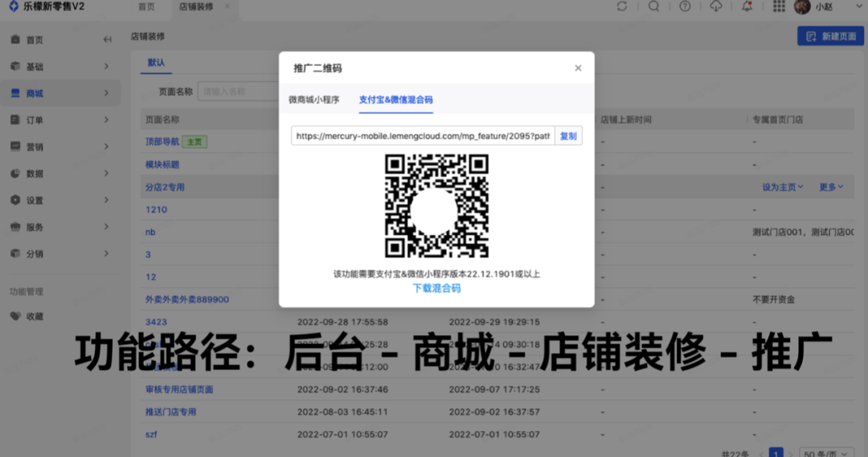Open the 设为主页 dropdown

pos(782,187)
